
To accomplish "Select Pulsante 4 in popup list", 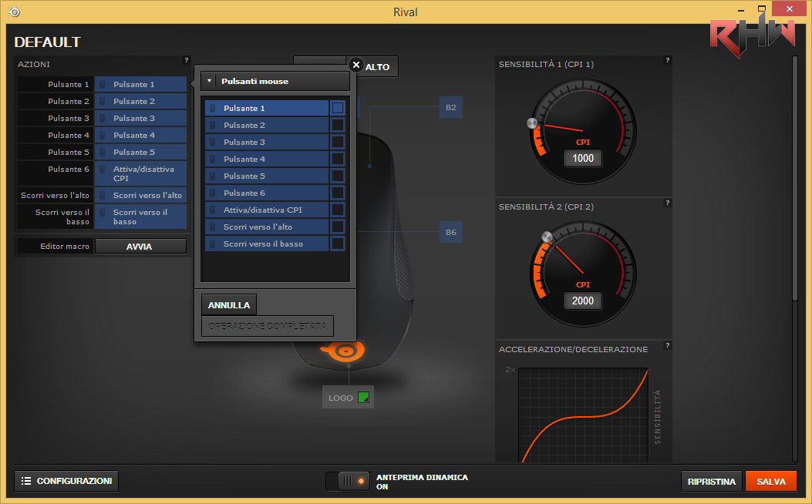I will [x=267, y=159].
